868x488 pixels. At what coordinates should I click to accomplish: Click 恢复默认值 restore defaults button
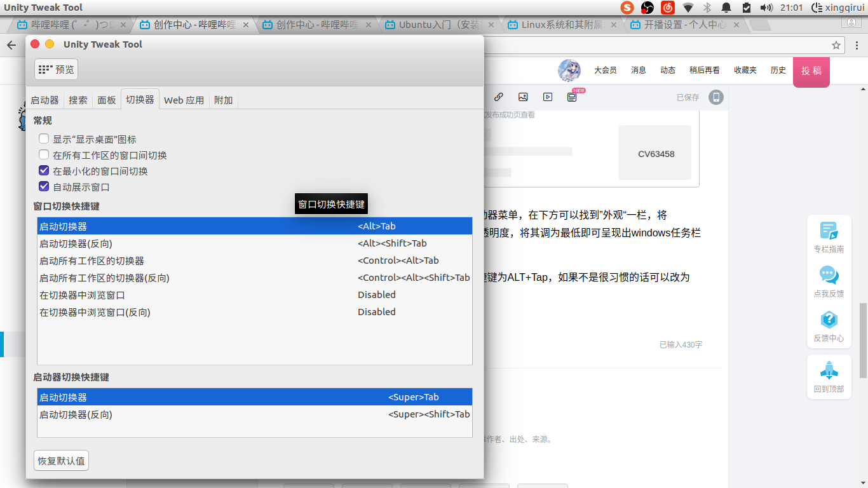[x=61, y=461]
